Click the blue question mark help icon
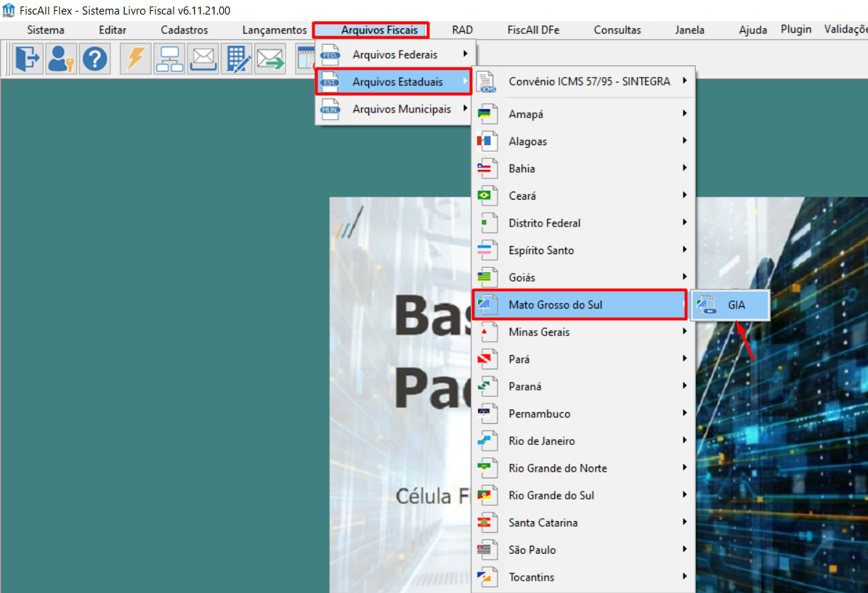Image resolution: width=868 pixels, height=593 pixels. (x=94, y=59)
